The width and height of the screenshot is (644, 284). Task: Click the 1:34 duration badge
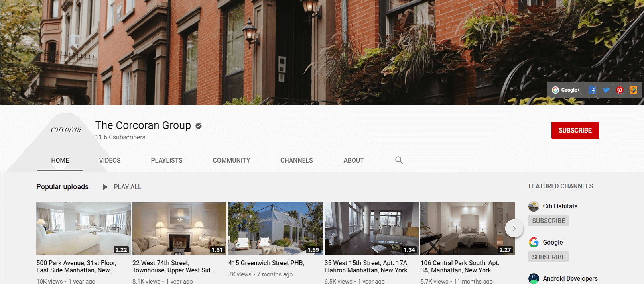(x=409, y=250)
